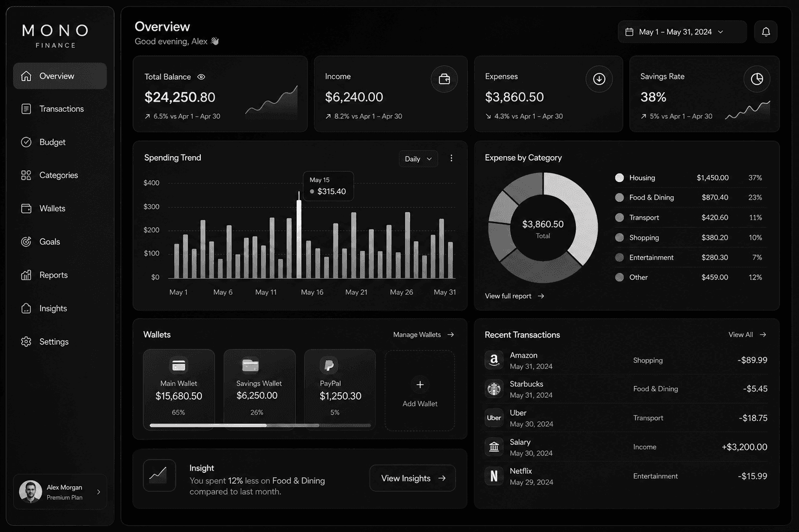This screenshot has height=532, width=799.
Task: Click the Total Balance sparkline chart
Action: (272, 101)
